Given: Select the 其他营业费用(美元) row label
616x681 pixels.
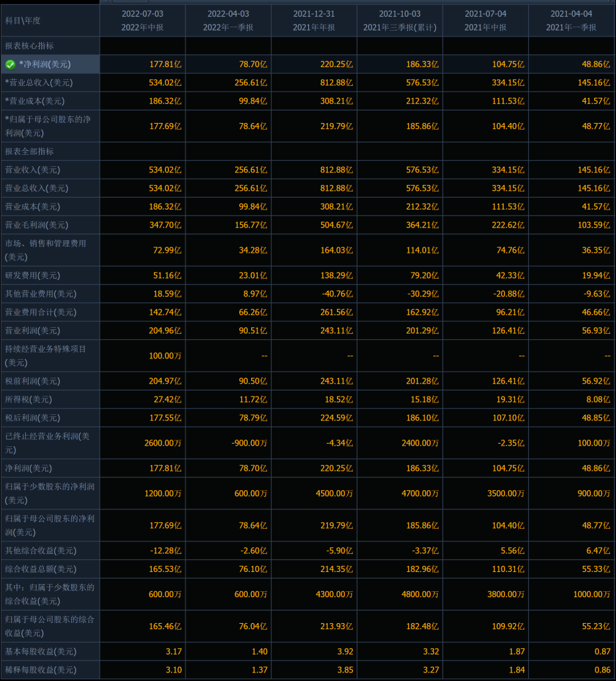Looking at the screenshot, I should (41, 294).
